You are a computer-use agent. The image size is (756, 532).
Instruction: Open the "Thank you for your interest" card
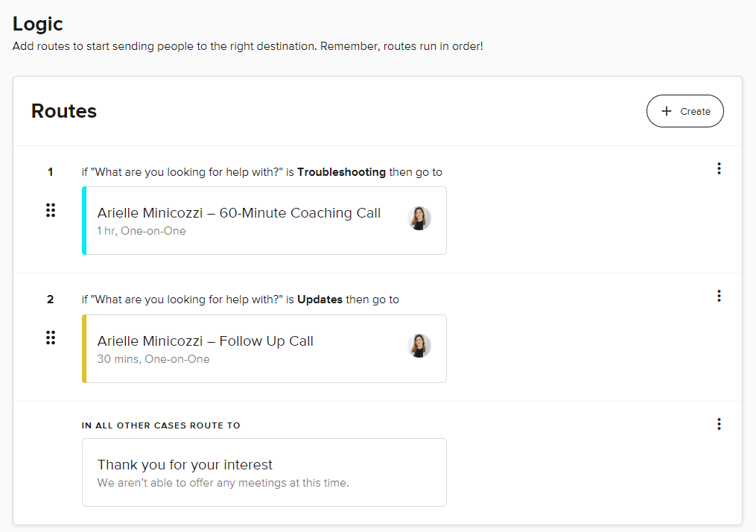pos(264,472)
